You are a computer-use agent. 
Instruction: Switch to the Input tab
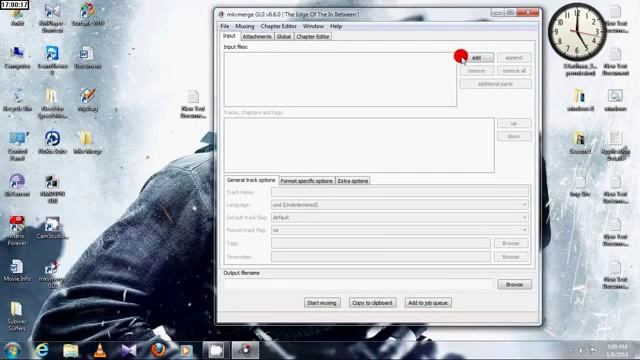click(x=229, y=36)
